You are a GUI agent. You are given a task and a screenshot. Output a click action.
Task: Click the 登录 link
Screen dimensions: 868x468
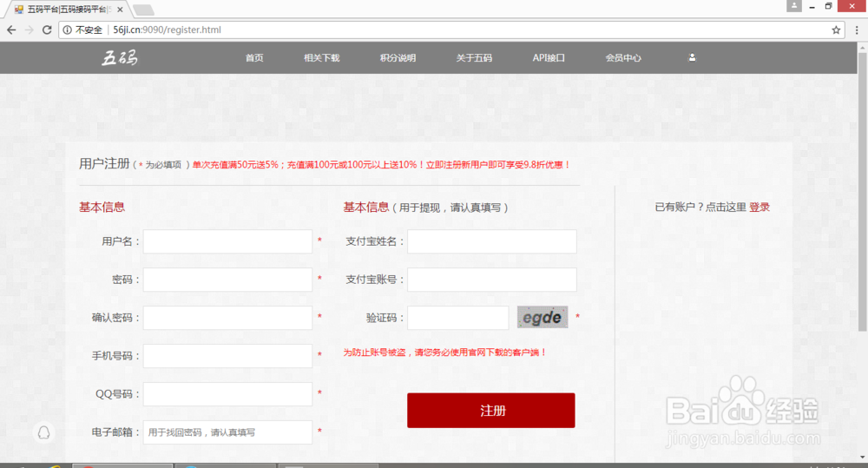759,208
